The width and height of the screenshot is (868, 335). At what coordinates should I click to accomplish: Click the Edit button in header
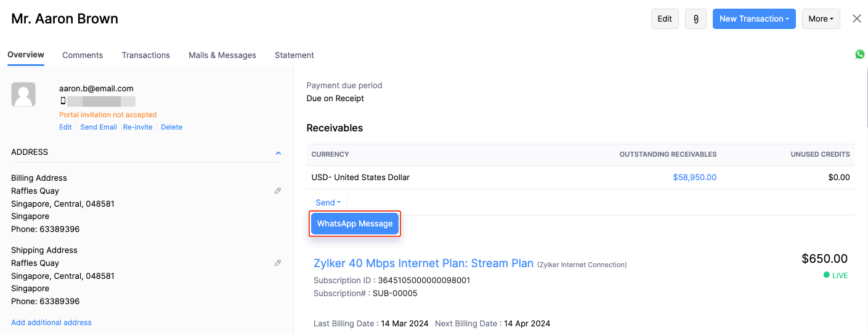click(x=665, y=19)
